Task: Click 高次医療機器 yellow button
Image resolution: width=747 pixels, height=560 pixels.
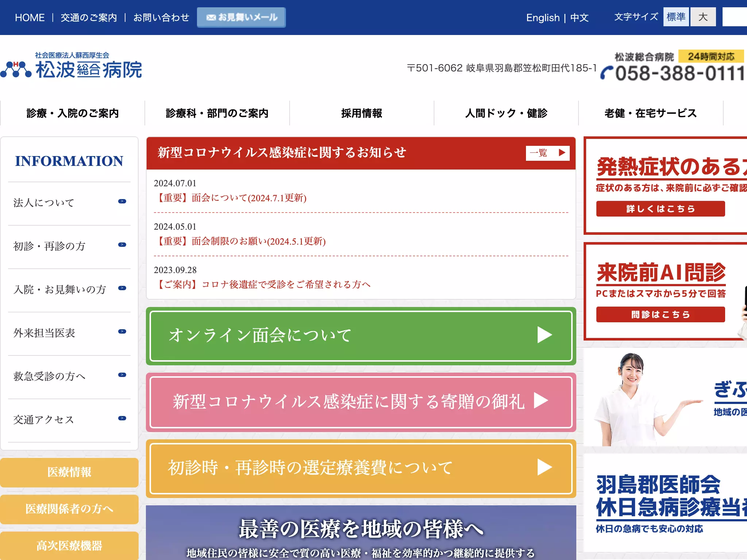Action: [69, 546]
